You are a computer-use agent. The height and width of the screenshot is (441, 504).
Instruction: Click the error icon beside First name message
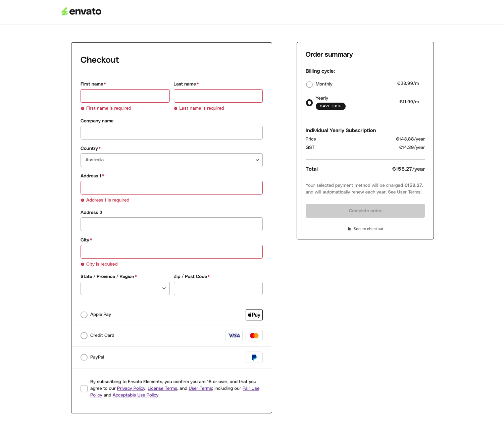pyautogui.click(x=82, y=108)
